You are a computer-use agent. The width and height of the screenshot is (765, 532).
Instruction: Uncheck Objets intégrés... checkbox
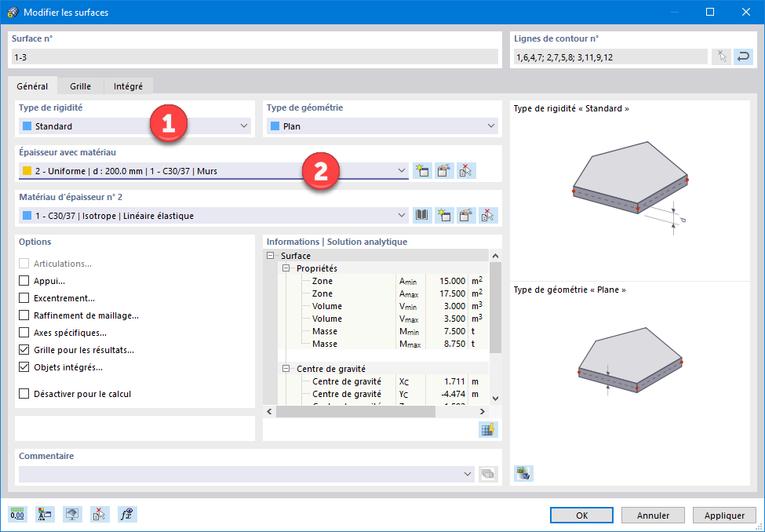(x=24, y=367)
